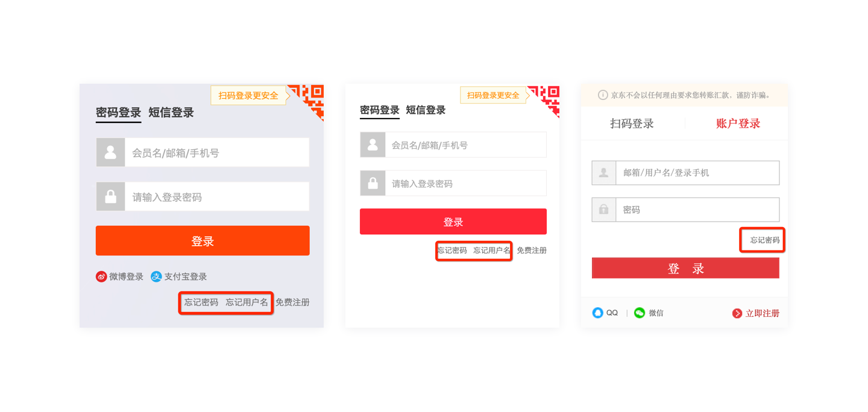Click 免费注册 link in left gray panel

coord(292,302)
